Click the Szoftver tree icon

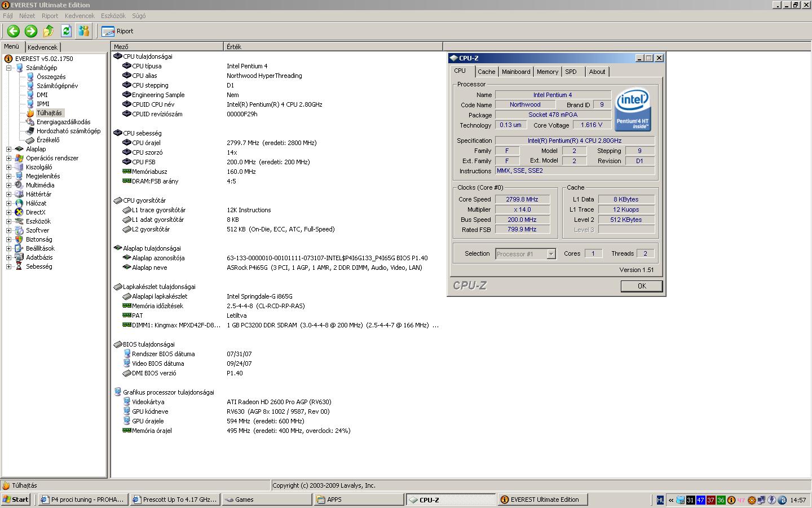tap(19, 230)
